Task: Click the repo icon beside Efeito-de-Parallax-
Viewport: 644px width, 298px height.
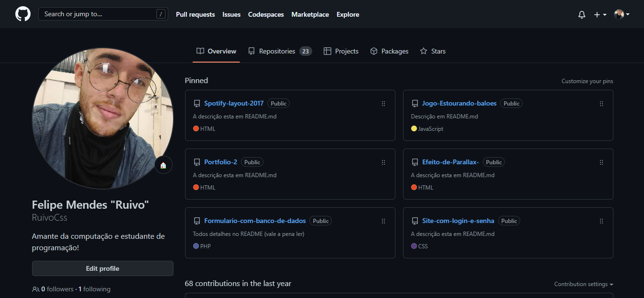Action: 415,162
